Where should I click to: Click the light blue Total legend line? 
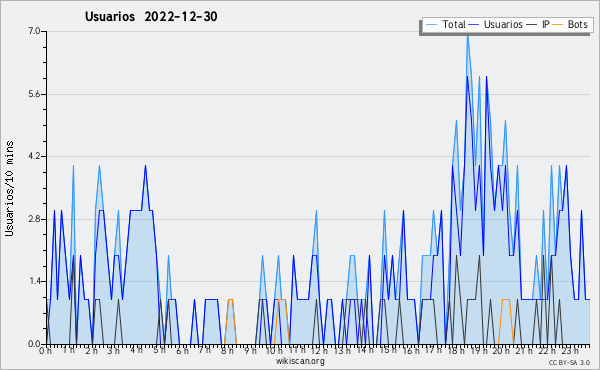tap(431, 25)
